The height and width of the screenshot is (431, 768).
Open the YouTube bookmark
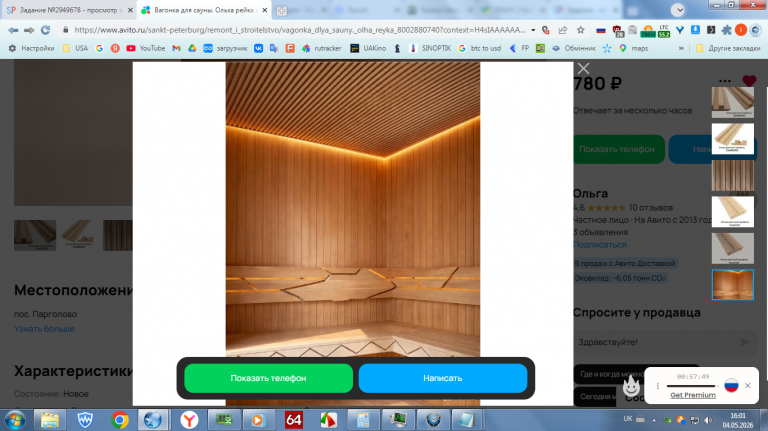[146, 48]
